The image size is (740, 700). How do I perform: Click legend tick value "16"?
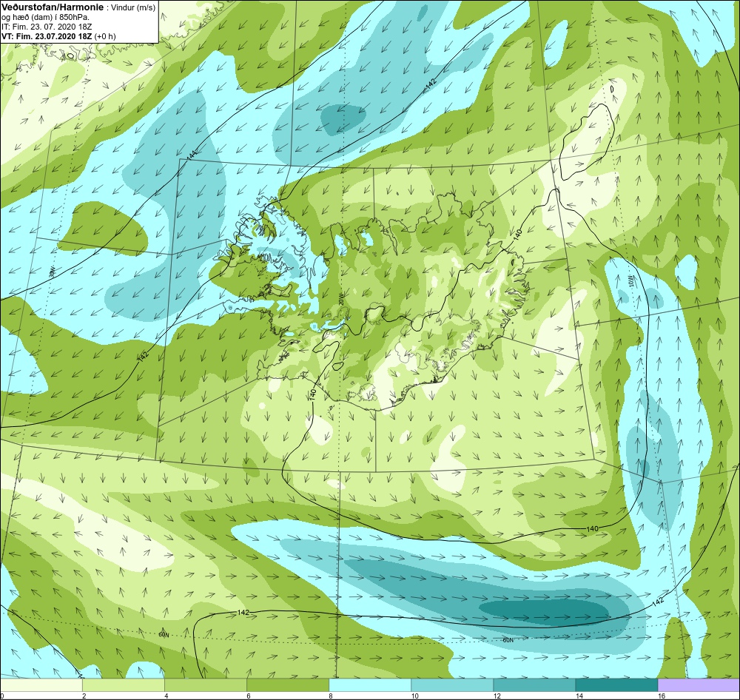coord(661,696)
